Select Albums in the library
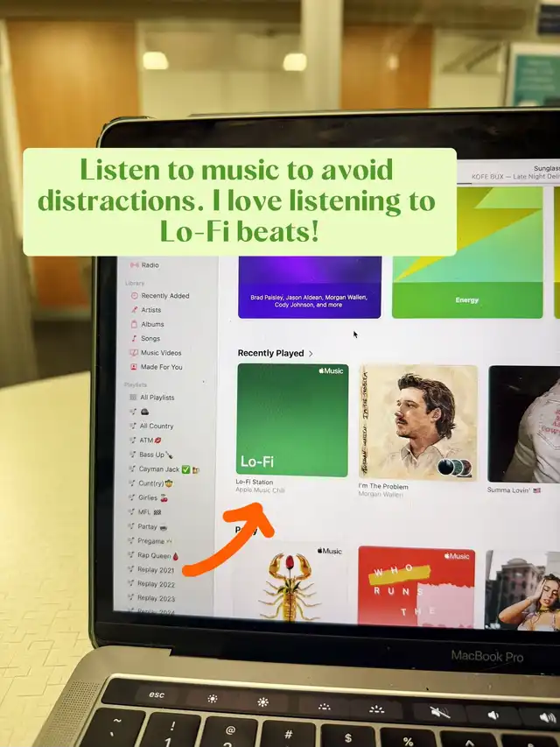This screenshot has height=747, width=560. (152, 324)
